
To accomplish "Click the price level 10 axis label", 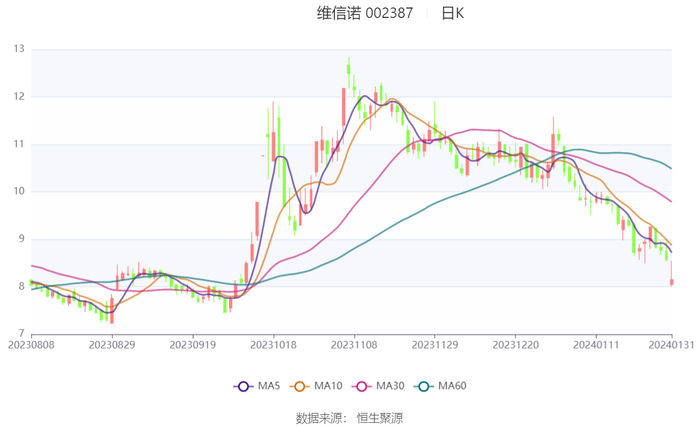I will pyautogui.click(x=19, y=191).
